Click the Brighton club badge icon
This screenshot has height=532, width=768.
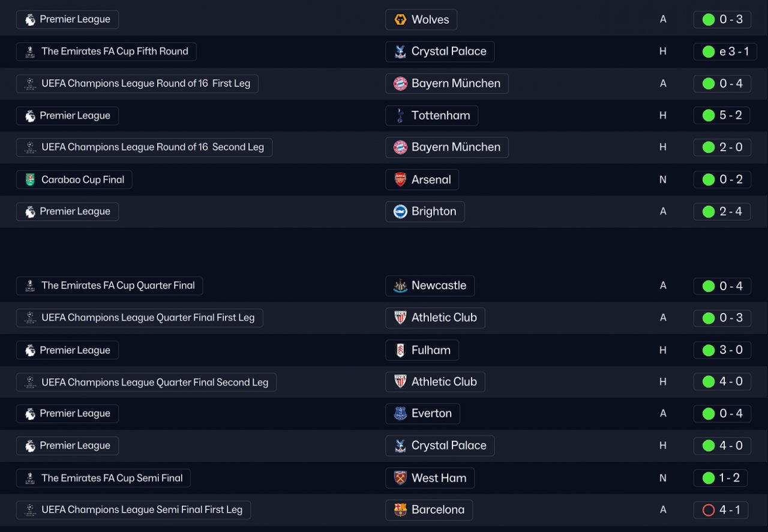coord(400,211)
